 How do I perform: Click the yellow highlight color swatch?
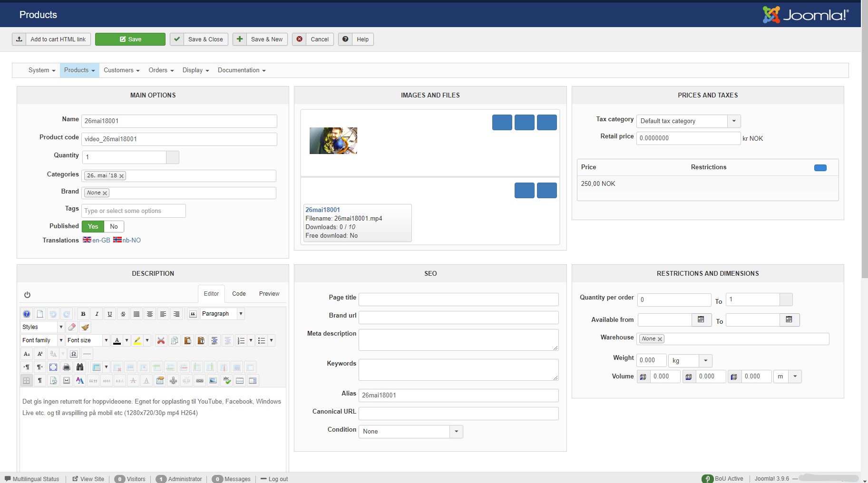coord(137,340)
